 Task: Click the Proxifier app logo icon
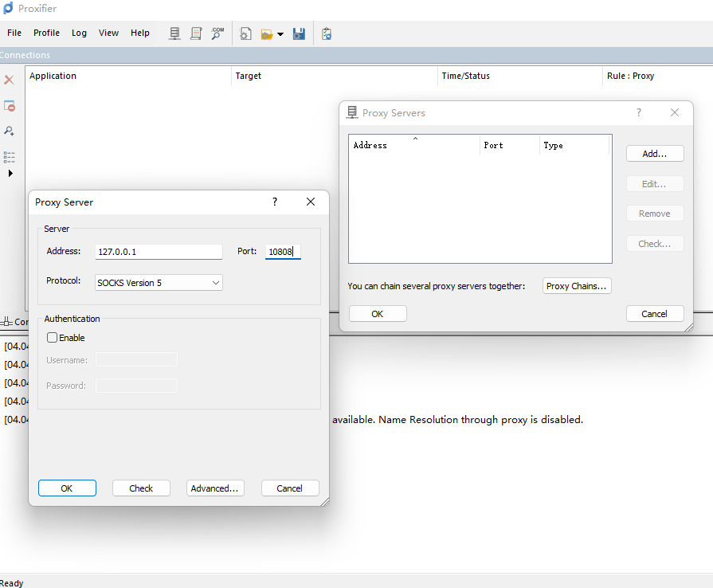click(8, 8)
